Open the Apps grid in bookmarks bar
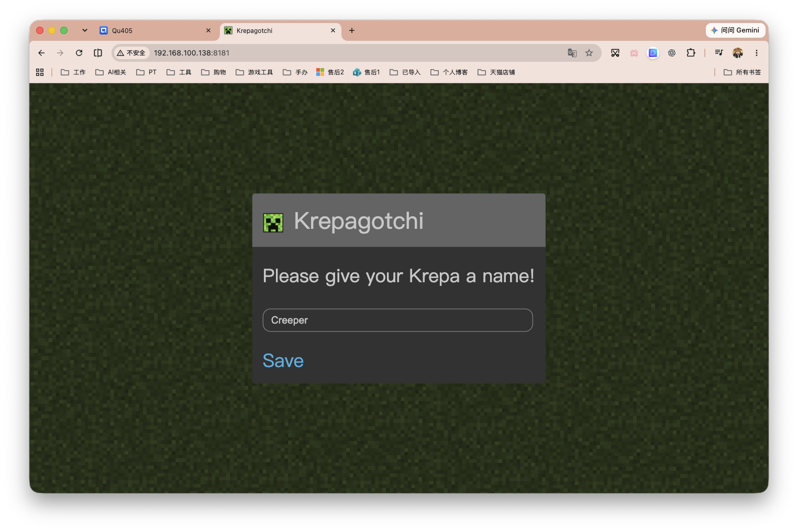This screenshot has height=532, width=798. coord(40,72)
